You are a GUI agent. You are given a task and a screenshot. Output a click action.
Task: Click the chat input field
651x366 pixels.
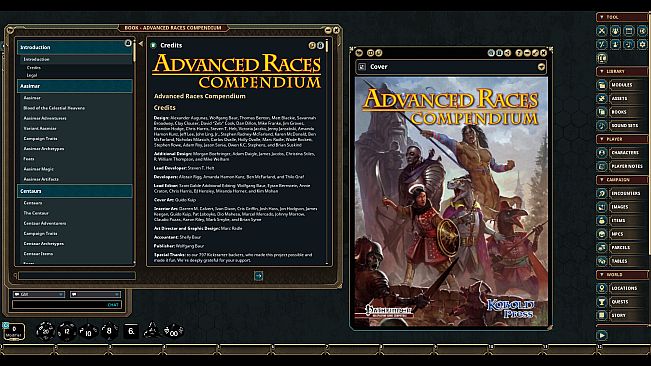coord(66,305)
